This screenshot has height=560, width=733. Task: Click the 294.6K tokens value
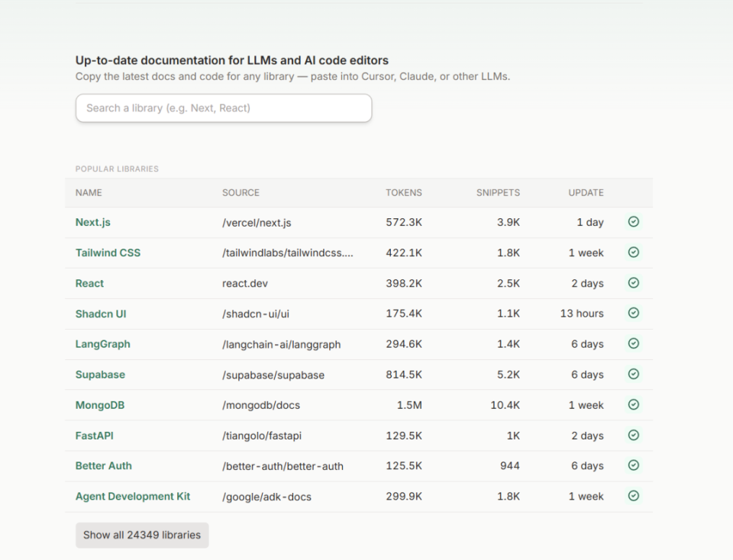coord(404,344)
